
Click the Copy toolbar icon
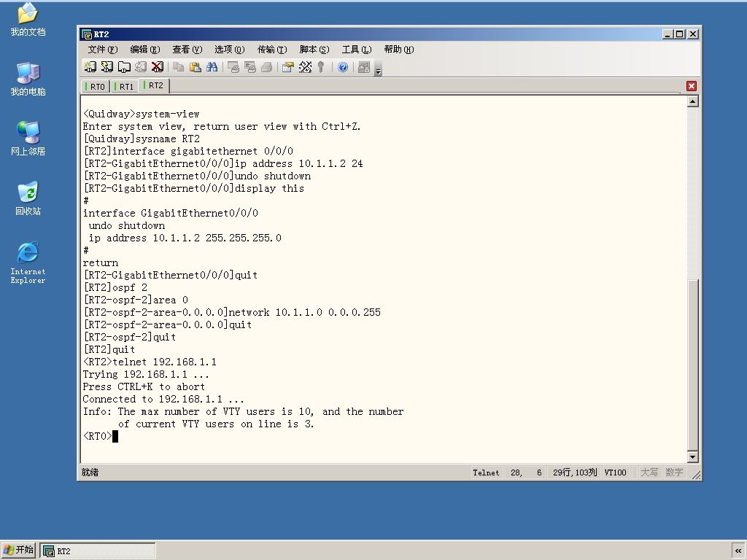pos(179,67)
